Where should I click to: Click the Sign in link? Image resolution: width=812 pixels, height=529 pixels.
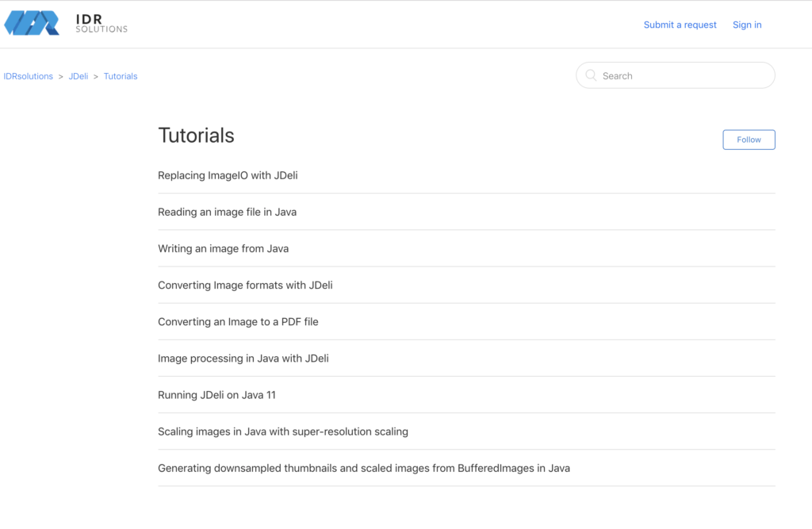(746, 25)
